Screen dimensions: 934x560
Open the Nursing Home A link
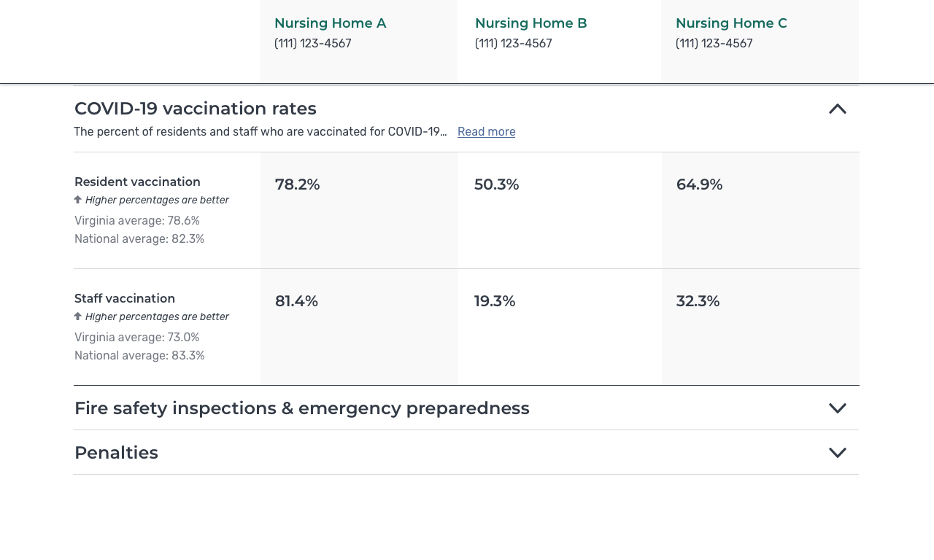(330, 23)
